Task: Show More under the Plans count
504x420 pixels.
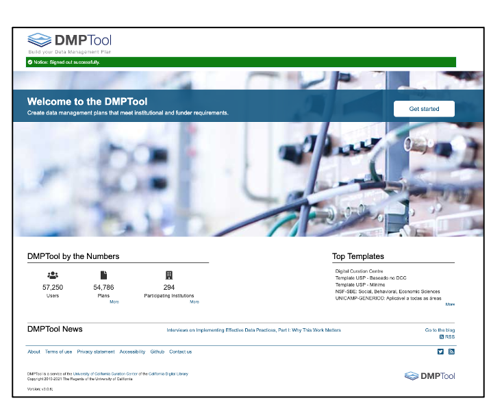Action: [114, 301]
